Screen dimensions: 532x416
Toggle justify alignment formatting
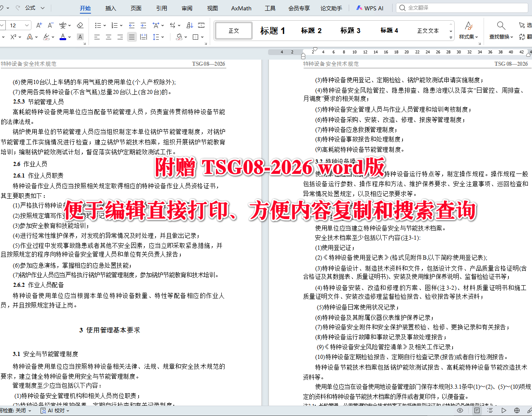pos(132,37)
